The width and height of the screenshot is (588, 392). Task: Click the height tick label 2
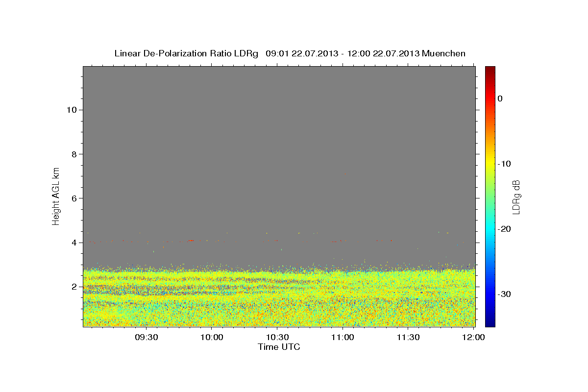(x=73, y=287)
